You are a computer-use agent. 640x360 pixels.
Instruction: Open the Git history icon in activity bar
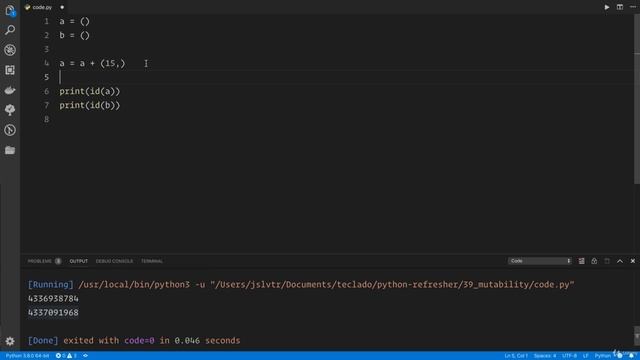pyautogui.click(x=10, y=130)
